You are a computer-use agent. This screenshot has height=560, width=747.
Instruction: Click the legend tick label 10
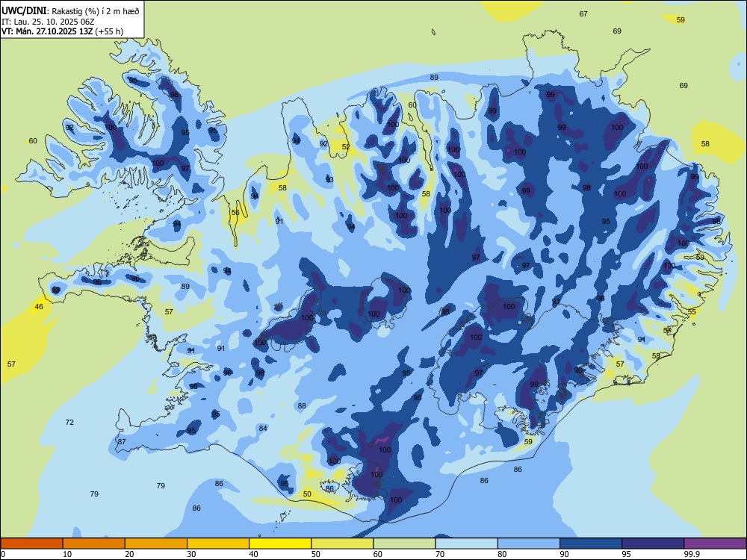[x=67, y=554]
